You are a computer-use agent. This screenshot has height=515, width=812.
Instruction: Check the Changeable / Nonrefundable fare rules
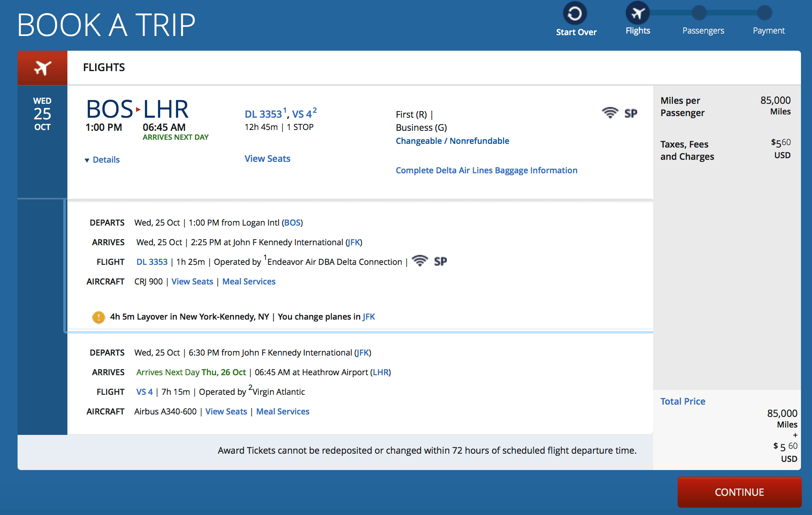point(452,141)
